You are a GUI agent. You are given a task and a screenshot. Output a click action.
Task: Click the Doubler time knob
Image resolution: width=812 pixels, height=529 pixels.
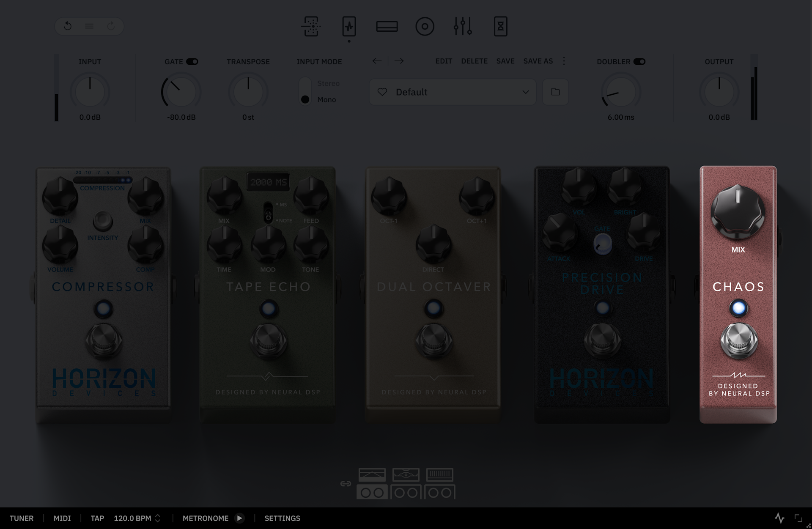coord(621,92)
